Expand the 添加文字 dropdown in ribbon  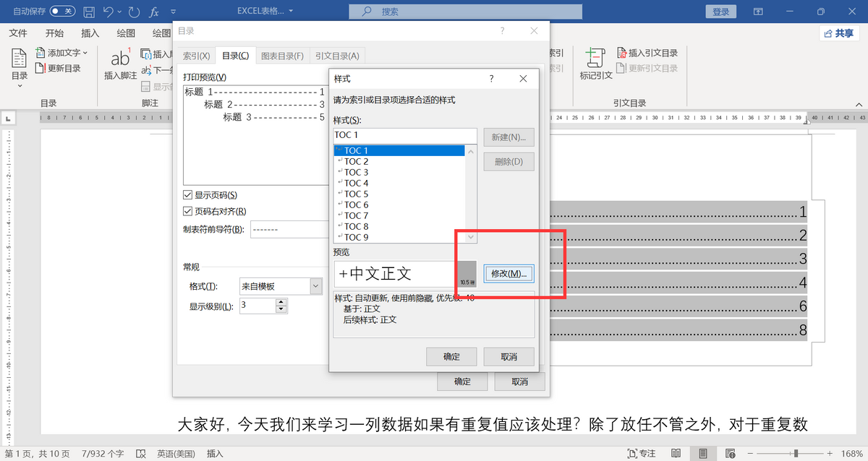tap(85, 53)
